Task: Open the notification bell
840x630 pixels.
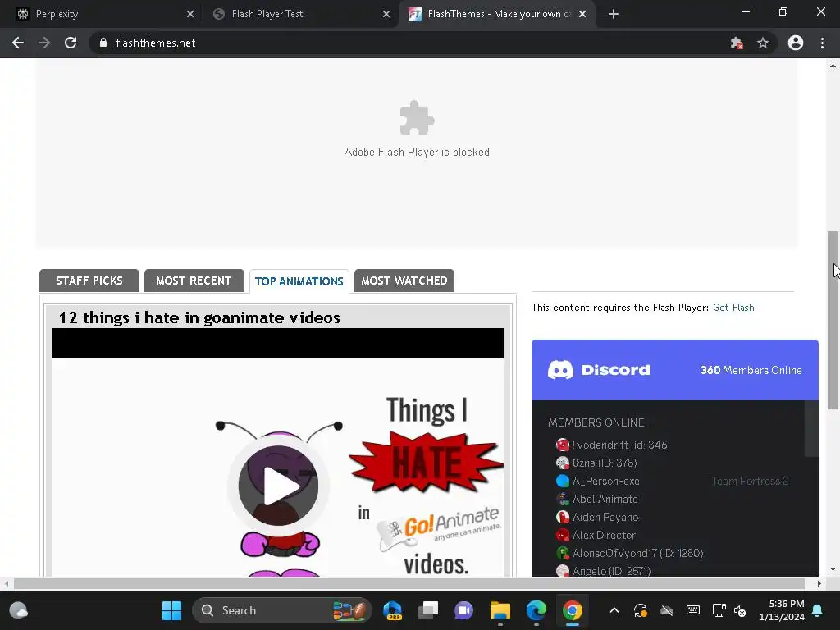Action: tap(818, 610)
